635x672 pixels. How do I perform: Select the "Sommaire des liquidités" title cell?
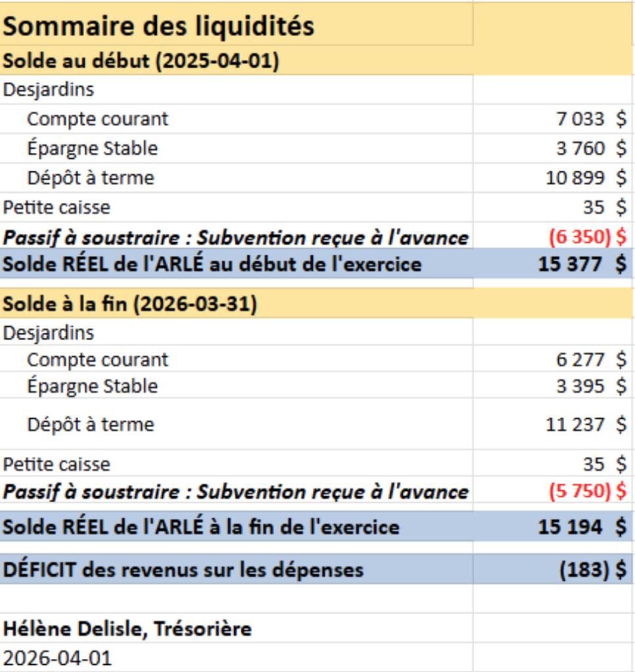point(159,26)
